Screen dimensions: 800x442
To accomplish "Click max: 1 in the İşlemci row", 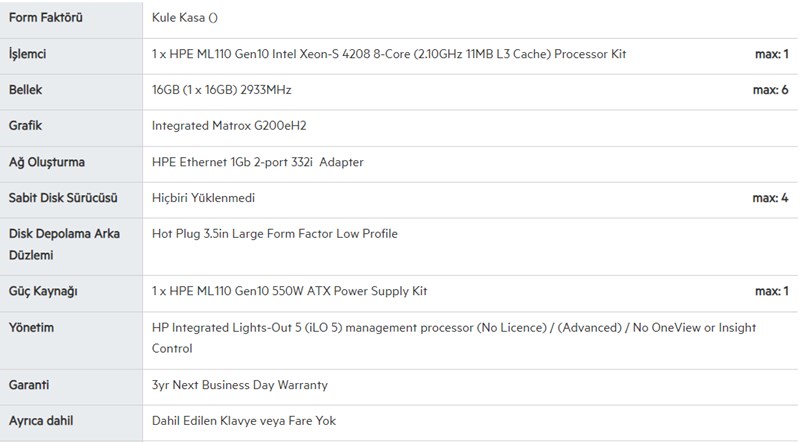I will pyautogui.click(x=770, y=54).
